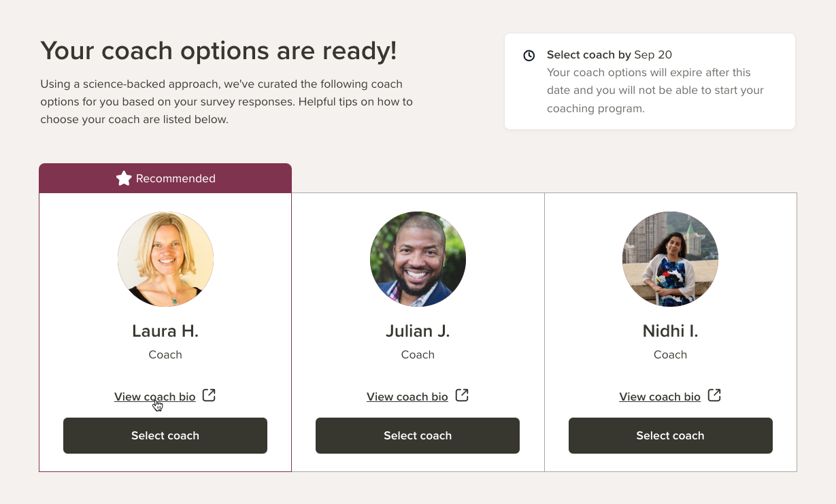Open Julian J.'s View coach bio link
Image resolution: width=836 pixels, height=504 pixels.
pos(407,397)
